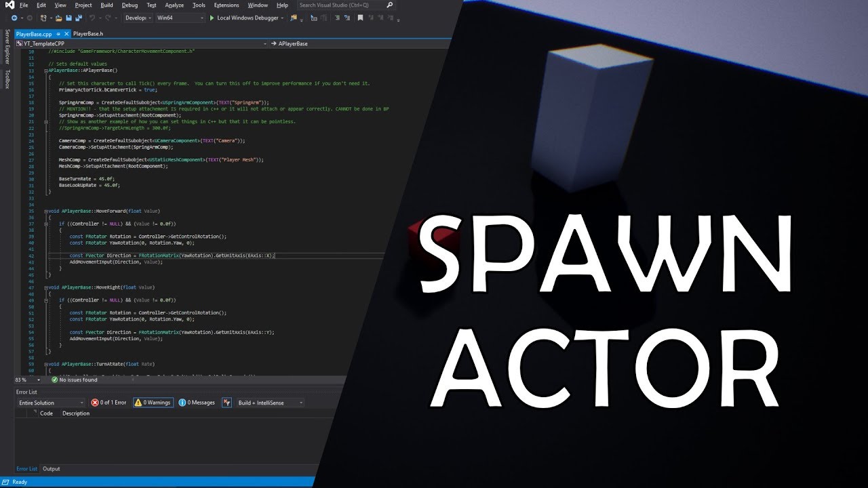Open the Test menu
Screen dimensions: 868x488
(x=152, y=5)
